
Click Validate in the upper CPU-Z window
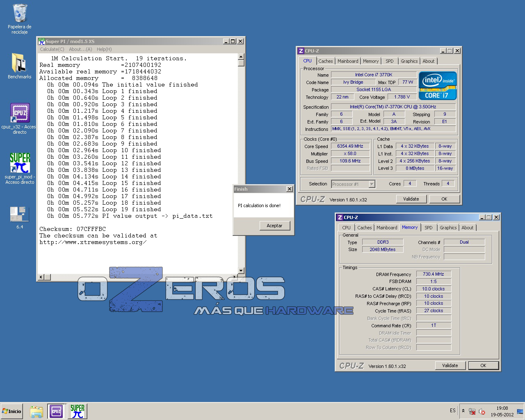pyautogui.click(x=411, y=199)
